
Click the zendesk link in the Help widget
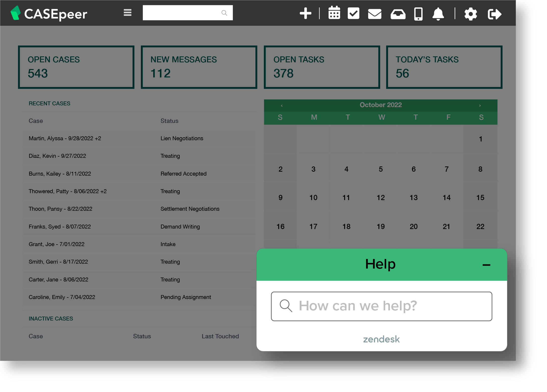point(381,339)
